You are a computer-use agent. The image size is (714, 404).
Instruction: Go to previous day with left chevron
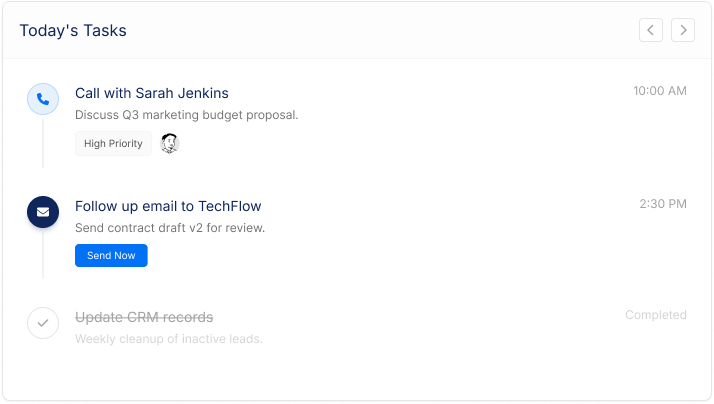(x=651, y=30)
